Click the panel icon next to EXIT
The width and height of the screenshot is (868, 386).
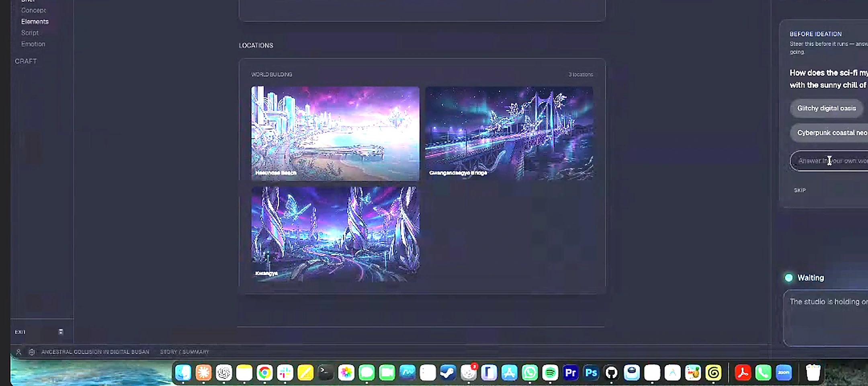click(x=61, y=332)
